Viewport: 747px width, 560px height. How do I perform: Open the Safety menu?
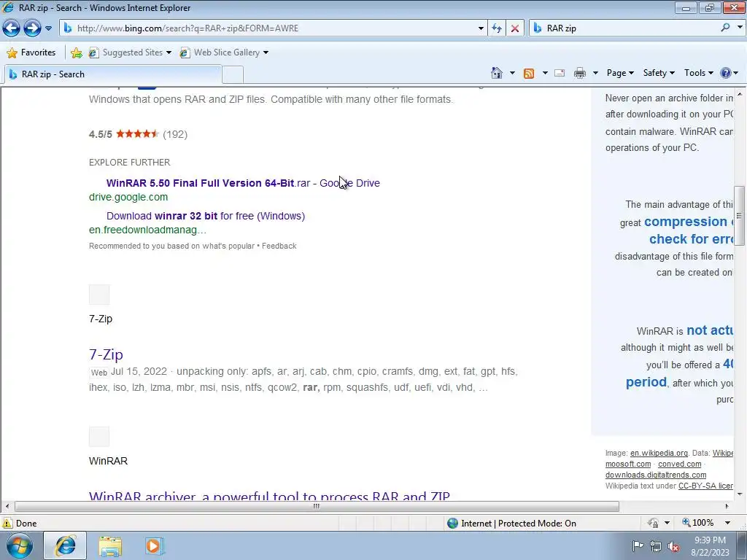[x=659, y=73]
